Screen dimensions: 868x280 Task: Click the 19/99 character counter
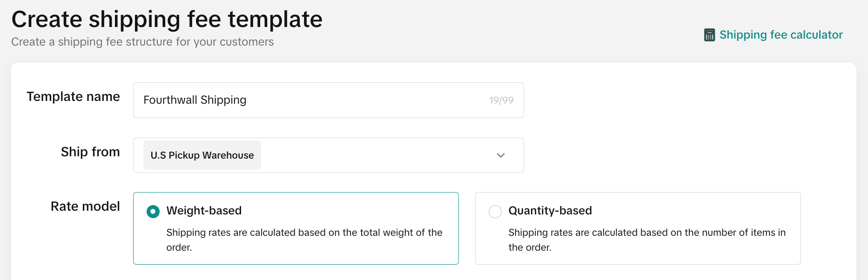(501, 100)
